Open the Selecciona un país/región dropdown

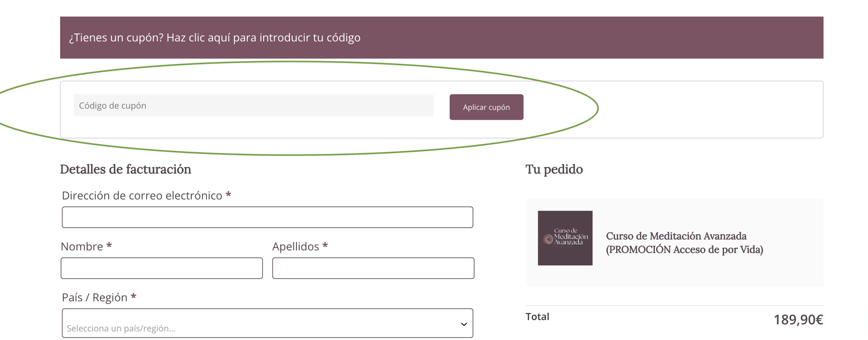click(x=267, y=323)
